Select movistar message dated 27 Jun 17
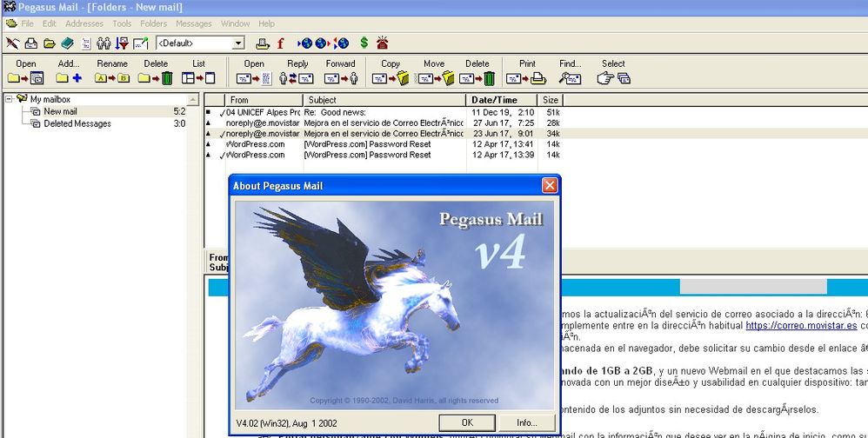 (x=384, y=123)
